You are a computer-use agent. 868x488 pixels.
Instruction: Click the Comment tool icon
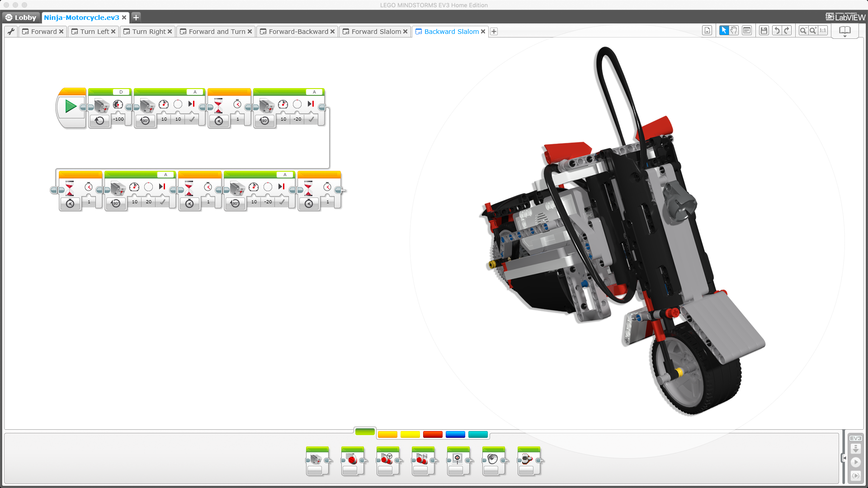tap(747, 31)
